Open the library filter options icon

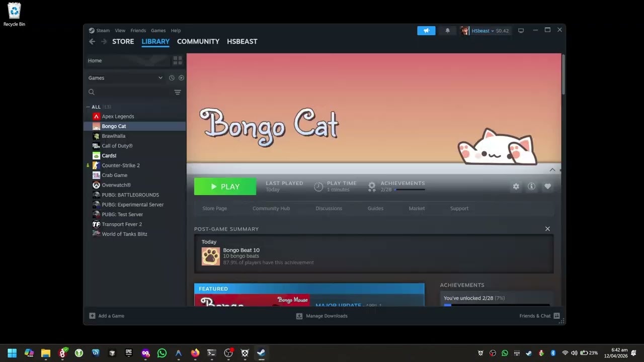pyautogui.click(x=178, y=92)
